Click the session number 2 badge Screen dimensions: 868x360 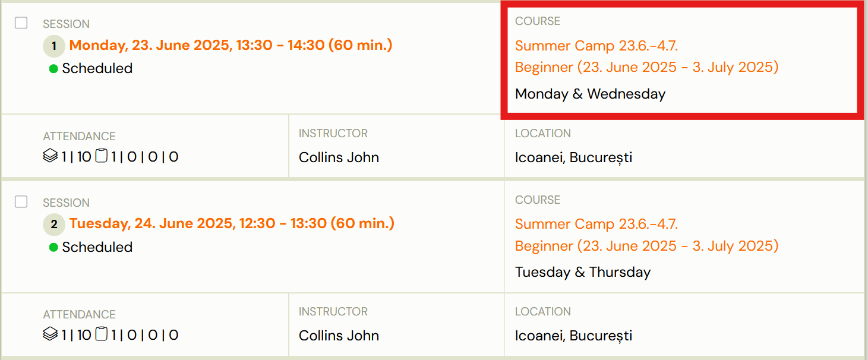pyautogui.click(x=54, y=225)
